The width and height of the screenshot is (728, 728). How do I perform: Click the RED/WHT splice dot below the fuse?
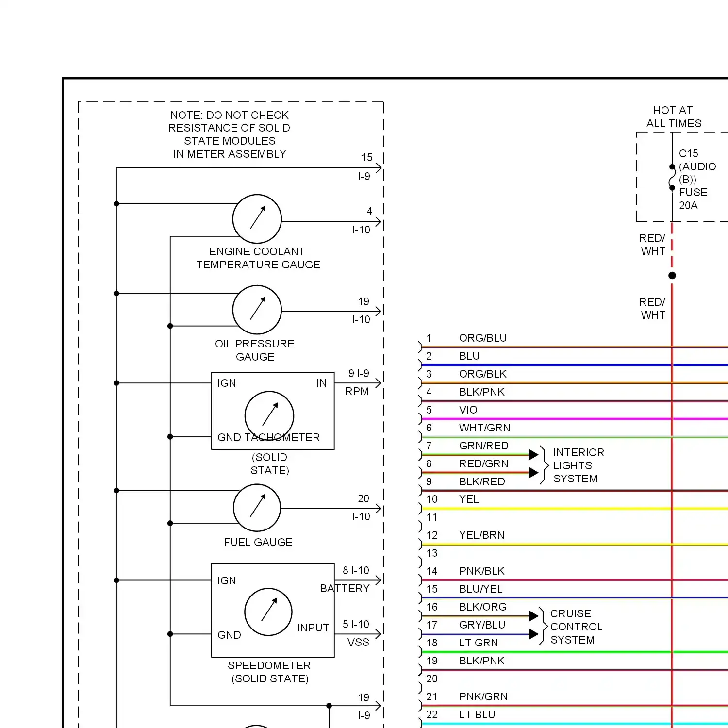(x=672, y=276)
